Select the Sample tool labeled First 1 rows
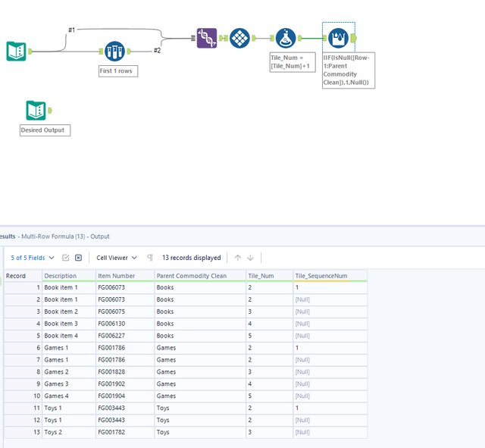The width and height of the screenshot is (485, 448). [114, 51]
